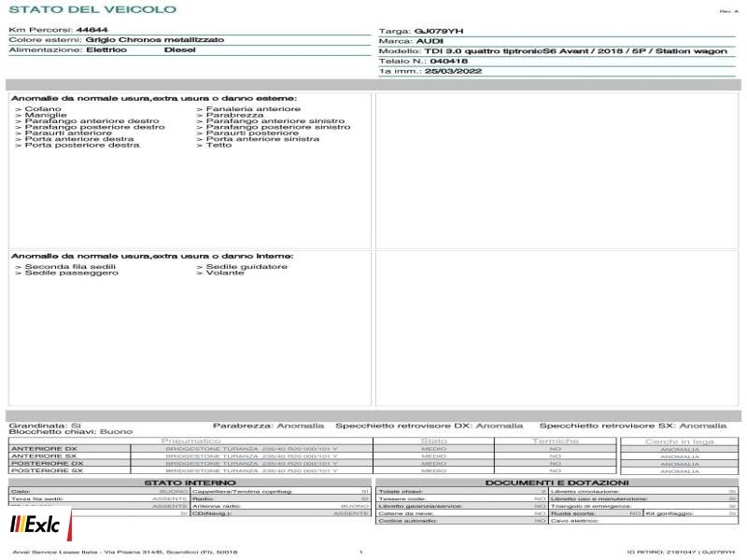Click the 'Grandinata: Si' line
This screenshot has width=747, height=560.
[45, 426]
